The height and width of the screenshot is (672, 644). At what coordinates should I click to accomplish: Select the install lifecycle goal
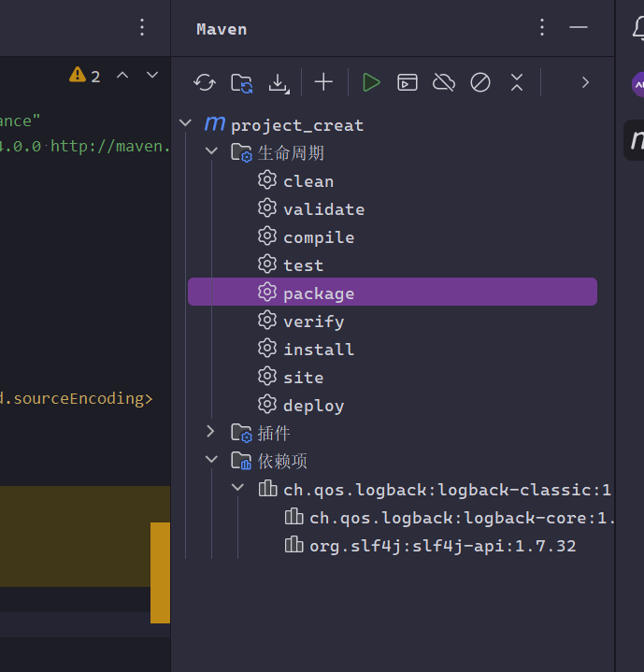click(318, 350)
